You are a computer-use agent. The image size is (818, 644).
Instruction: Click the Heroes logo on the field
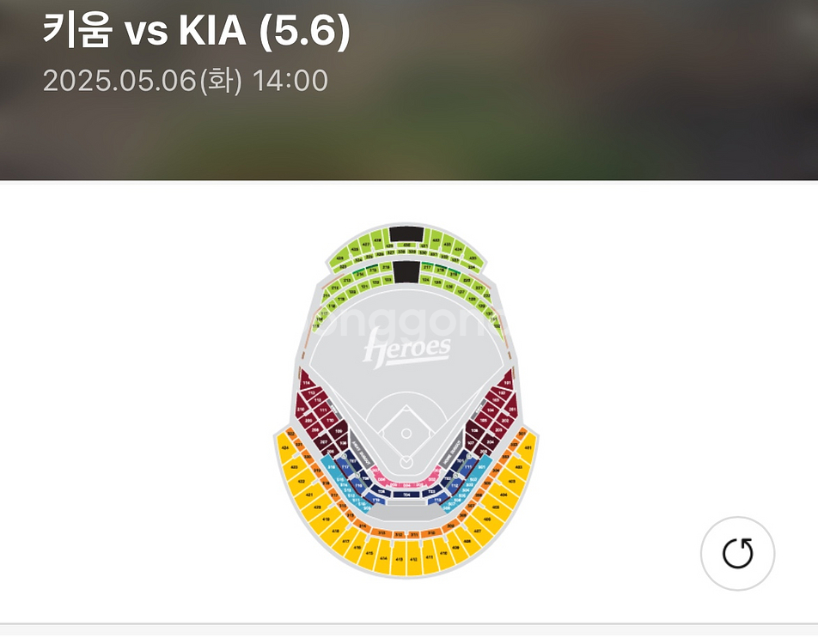[406, 347]
